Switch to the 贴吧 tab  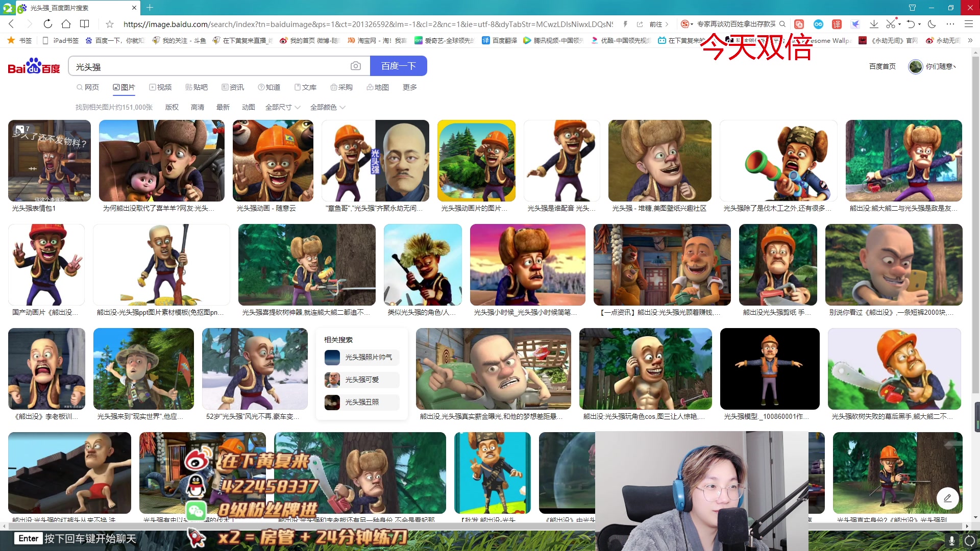[197, 87]
